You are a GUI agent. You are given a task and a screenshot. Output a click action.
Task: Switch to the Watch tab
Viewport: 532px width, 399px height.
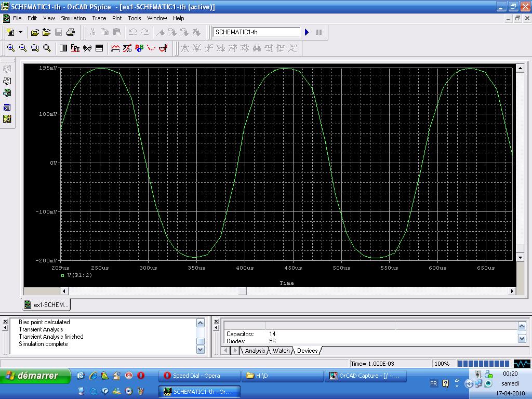pyautogui.click(x=281, y=351)
